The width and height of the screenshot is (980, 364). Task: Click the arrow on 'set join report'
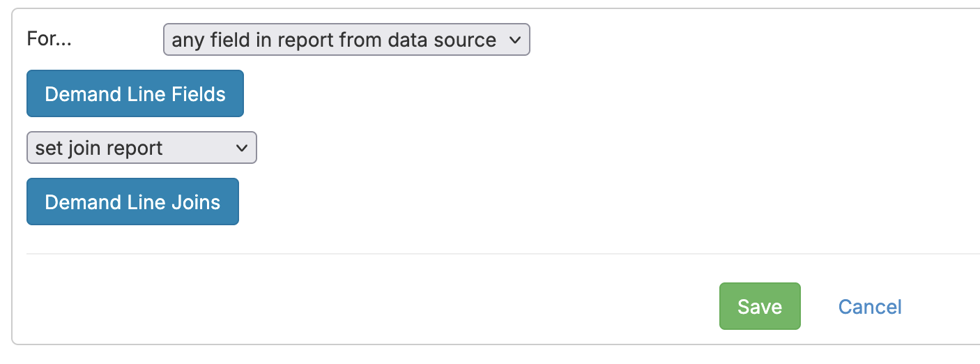coord(242,148)
